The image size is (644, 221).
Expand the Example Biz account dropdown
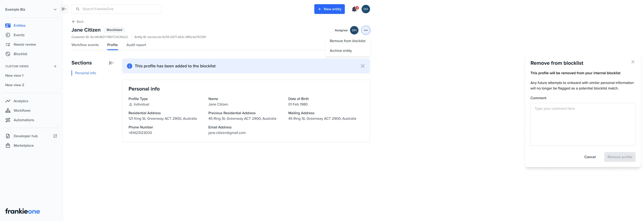55,10
